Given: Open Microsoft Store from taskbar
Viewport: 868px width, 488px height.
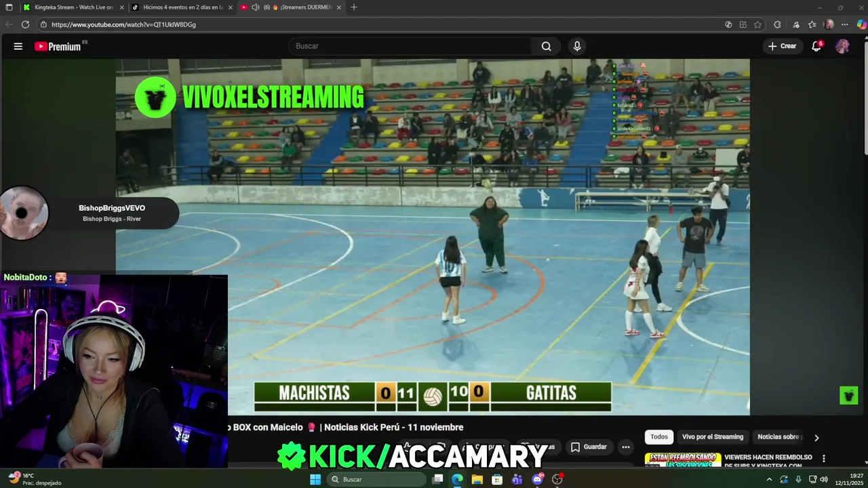Looking at the screenshot, I should 497,479.
